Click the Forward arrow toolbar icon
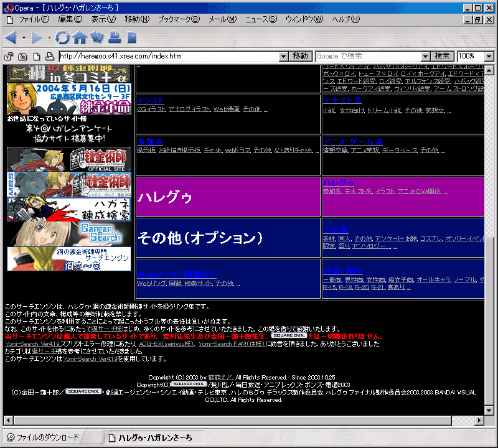 coord(36,37)
